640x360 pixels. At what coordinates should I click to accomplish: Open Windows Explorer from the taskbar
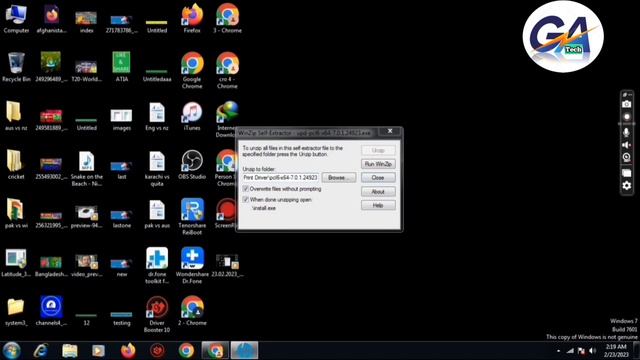coord(70,351)
